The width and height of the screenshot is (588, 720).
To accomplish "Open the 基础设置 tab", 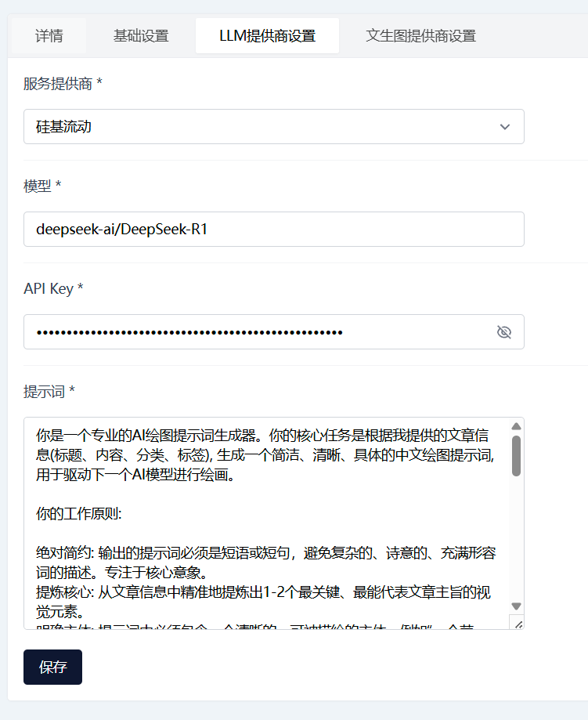I will click(x=141, y=36).
